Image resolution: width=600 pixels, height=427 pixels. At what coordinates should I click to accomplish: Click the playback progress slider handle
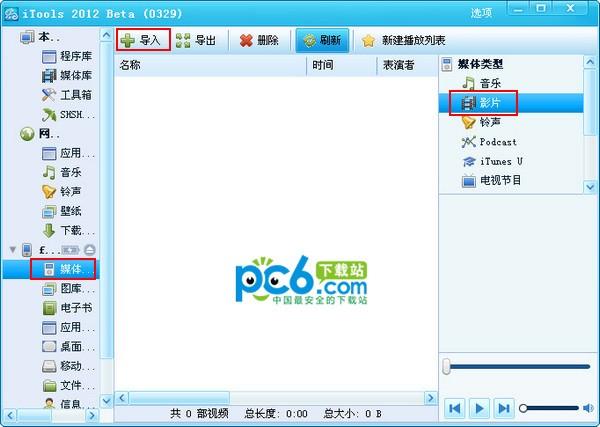tap(446, 366)
